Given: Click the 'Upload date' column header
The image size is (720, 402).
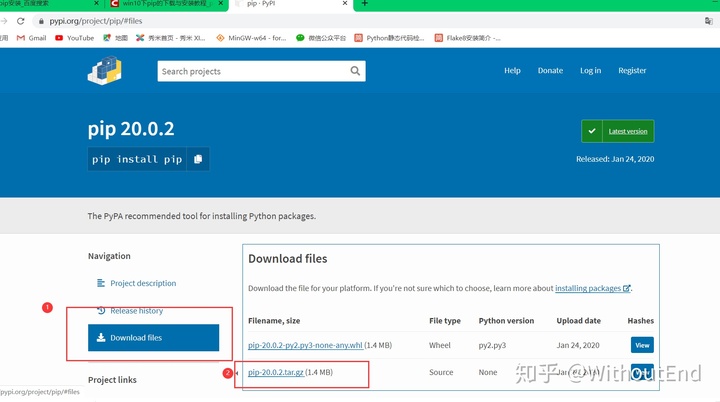Looking at the screenshot, I should [x=579, y=321].
